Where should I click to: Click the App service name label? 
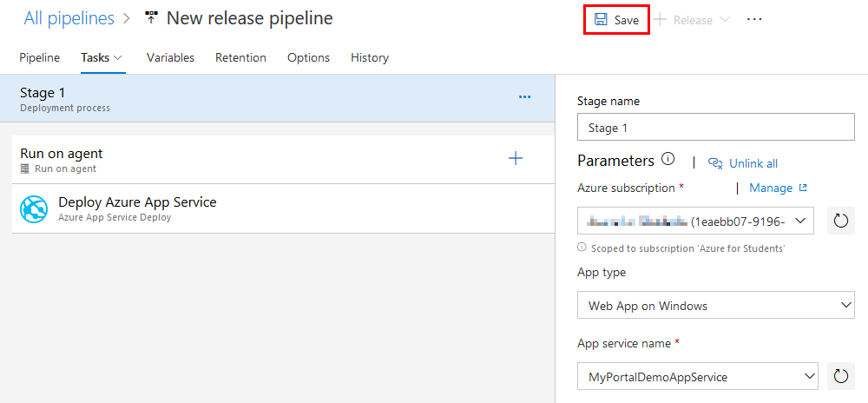[x=624, y=343]
